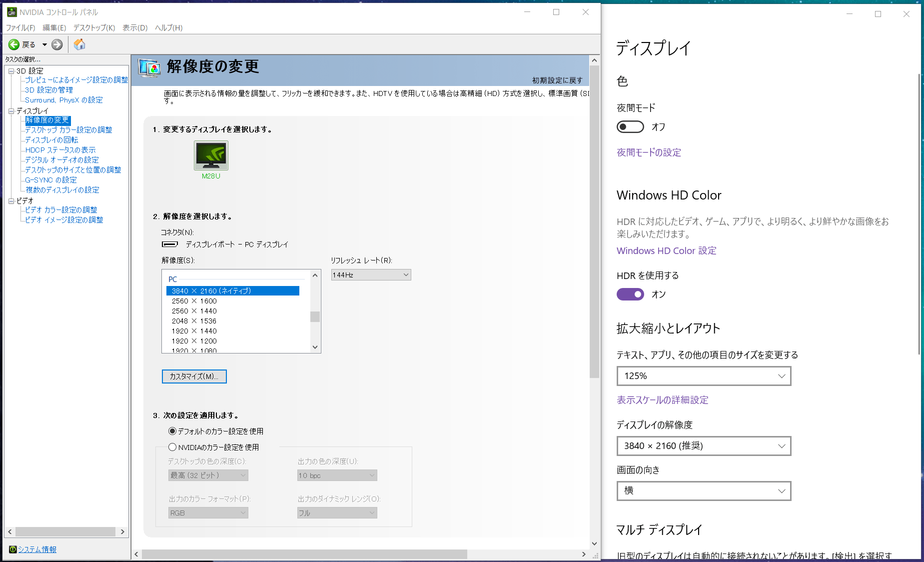Select 3840 × 2160 (ネイティブ) resolution
This screenshot has width=924, height=562.
point(233,291)
